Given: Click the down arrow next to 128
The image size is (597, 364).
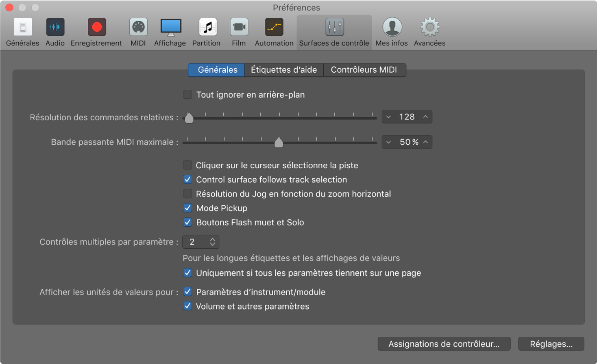Looking at the screenshot, I should tap(388, 117).
